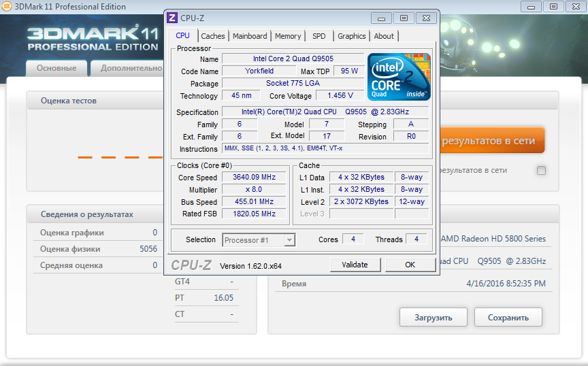Click the Bus Speed value 455.01 MHz
588x366 pixels.
pyautogui.click(x=254, y=202)
